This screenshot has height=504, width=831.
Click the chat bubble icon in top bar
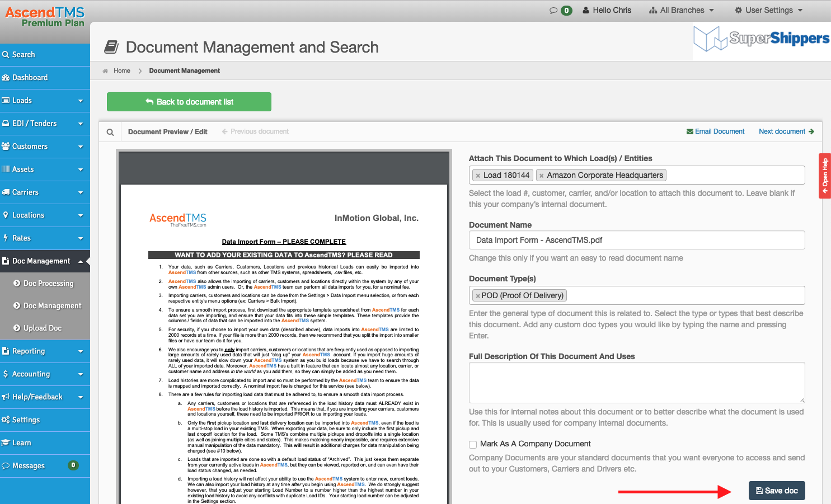[553, 10]
